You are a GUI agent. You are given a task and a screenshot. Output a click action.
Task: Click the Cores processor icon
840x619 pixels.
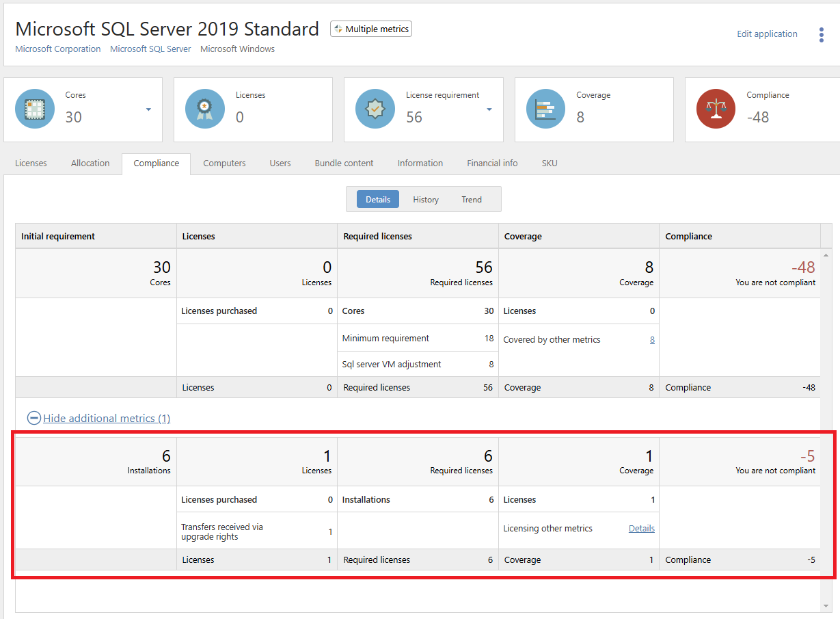pyautogui.click(x=35, y=109)
